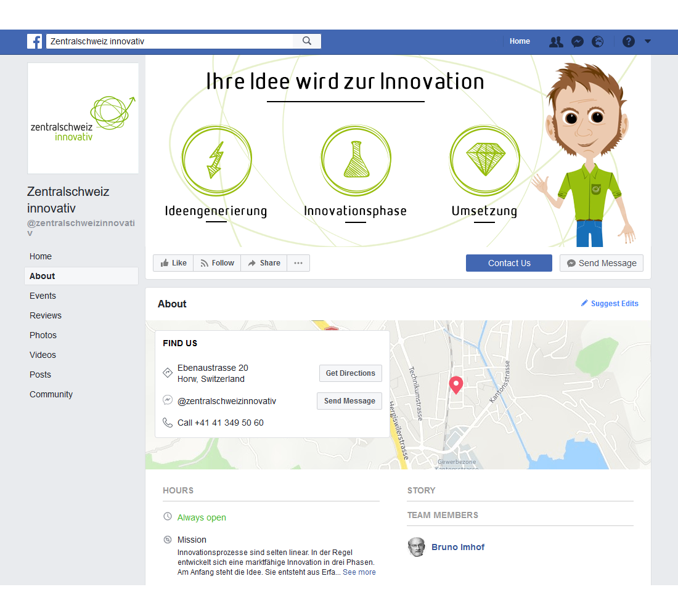Click the Zentralschweiz innovativ page title
Viewport: 678px width, 616px height.
click(68, 200)
